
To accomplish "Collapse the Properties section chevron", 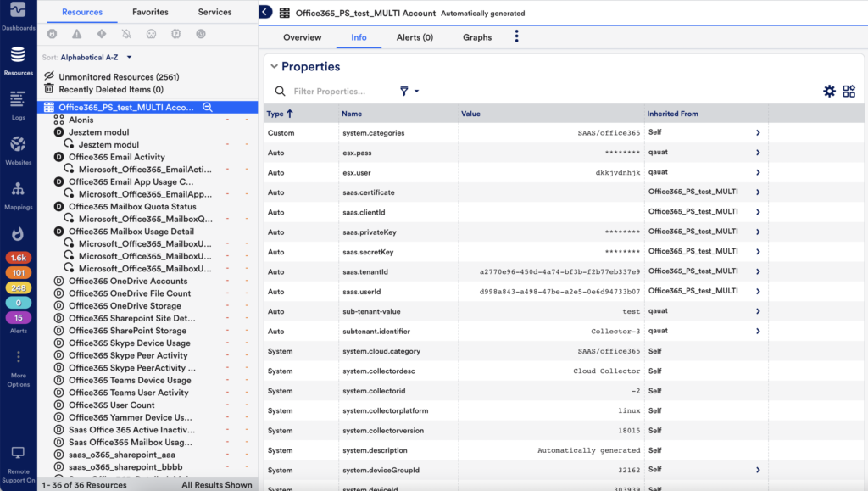I will tap(274, 66).
